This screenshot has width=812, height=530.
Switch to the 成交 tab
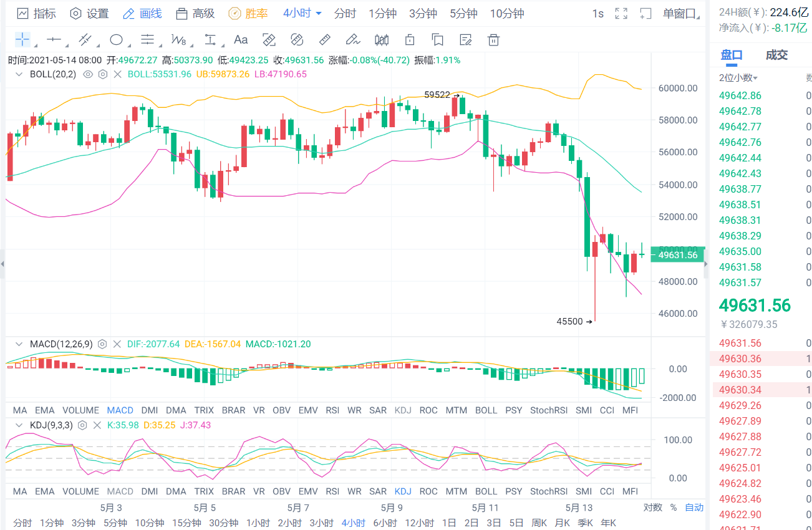click(776, 55)
